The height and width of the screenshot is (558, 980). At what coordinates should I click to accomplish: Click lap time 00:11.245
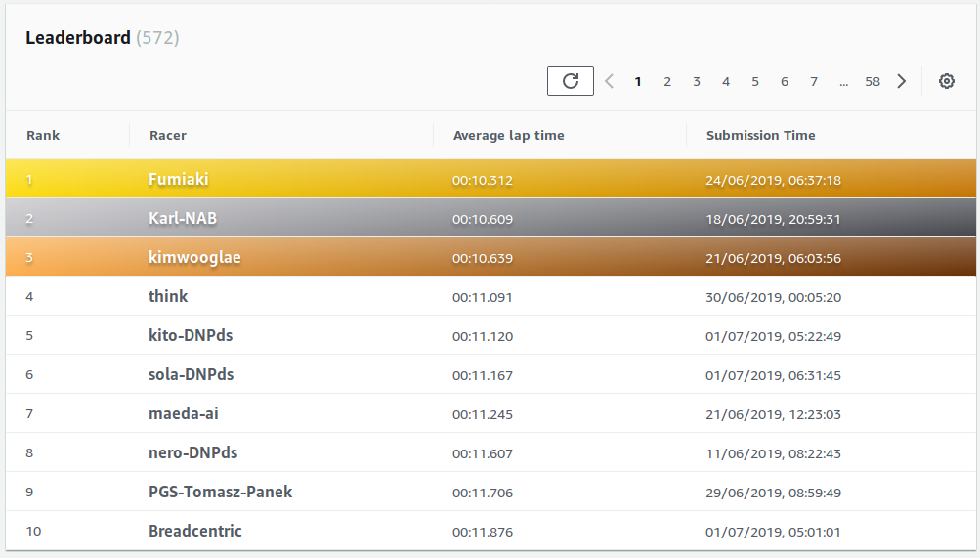[x=483, y=414]
